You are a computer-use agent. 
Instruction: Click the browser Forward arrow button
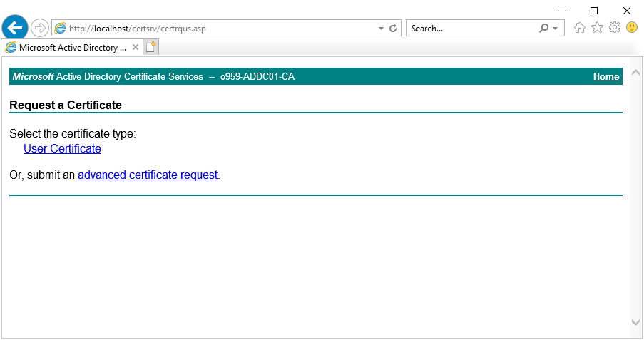pos(40,28)
